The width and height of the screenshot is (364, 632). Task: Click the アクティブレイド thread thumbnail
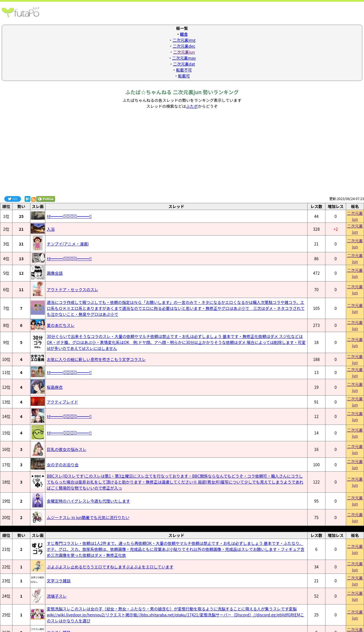38,401
